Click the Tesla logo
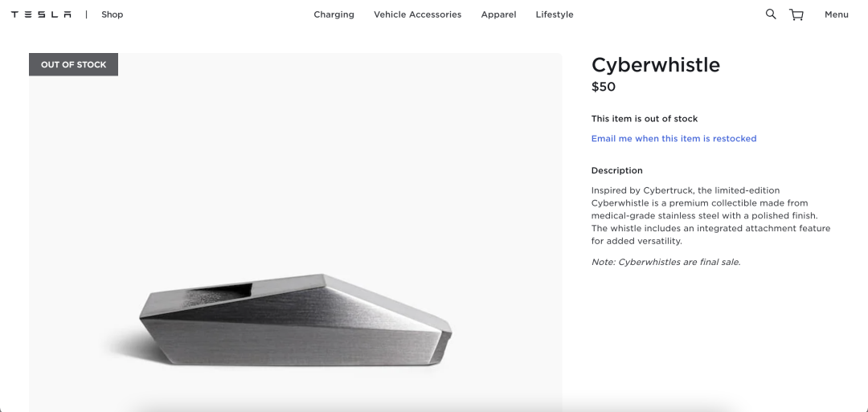Image resolution: width=868 pixels, height=412 pixels. coord(41,14)
